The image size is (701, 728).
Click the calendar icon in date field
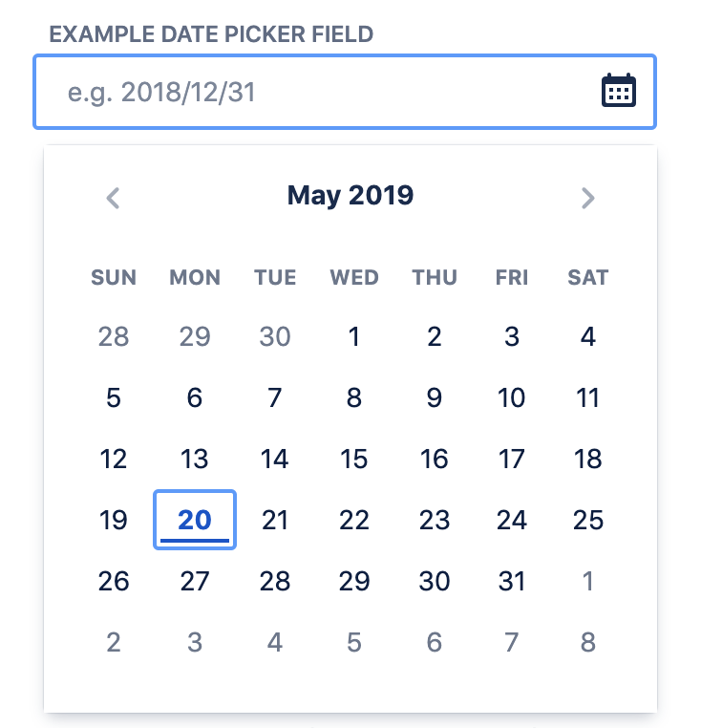pos(619,91)
